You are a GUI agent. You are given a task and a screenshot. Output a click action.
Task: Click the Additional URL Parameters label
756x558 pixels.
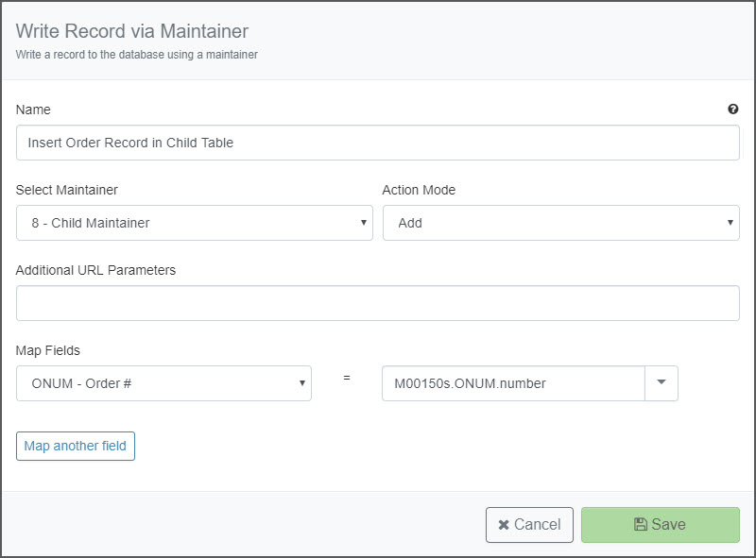(x=95, y=270)
